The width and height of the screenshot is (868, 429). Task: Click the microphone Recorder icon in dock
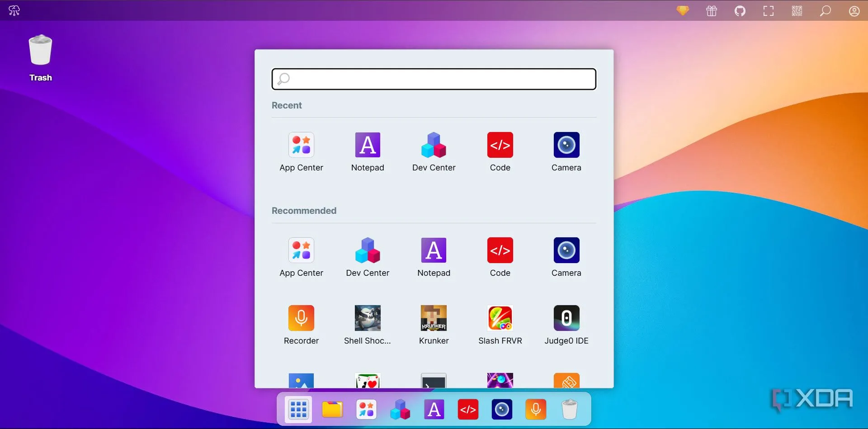[x=536, y=410]
